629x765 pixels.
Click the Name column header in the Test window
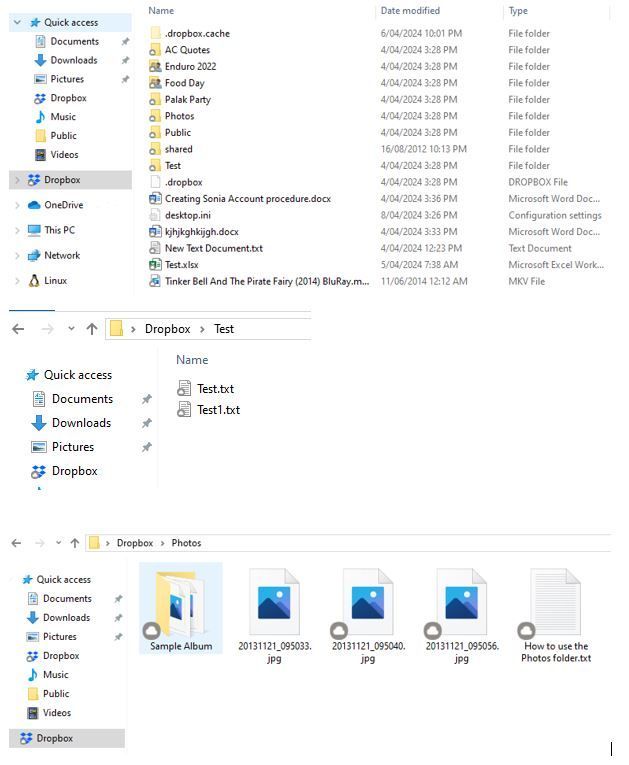(x=192, y=360)
